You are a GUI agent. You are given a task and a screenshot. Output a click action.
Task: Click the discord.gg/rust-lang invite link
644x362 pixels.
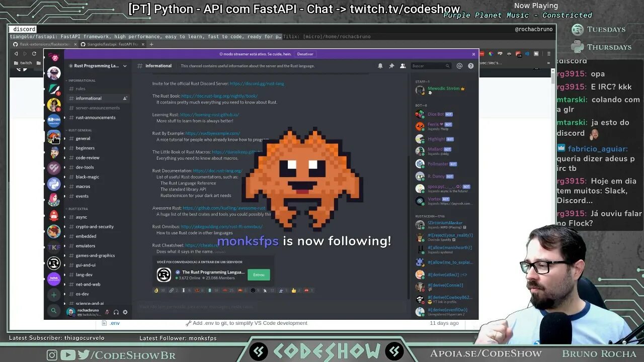click(257, 83)
